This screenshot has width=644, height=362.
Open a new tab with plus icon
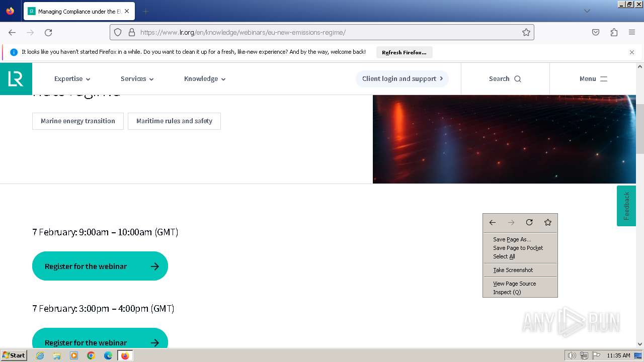pos(145,11)
